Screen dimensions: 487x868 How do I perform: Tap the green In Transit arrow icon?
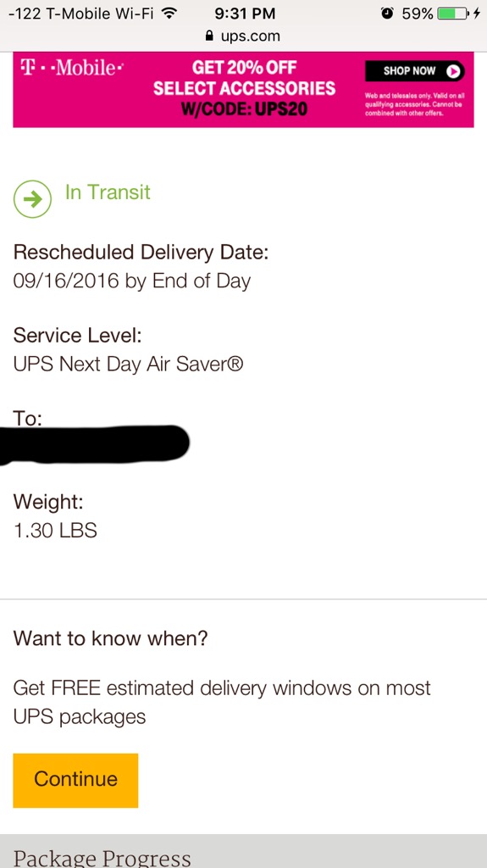coord(33,198)
